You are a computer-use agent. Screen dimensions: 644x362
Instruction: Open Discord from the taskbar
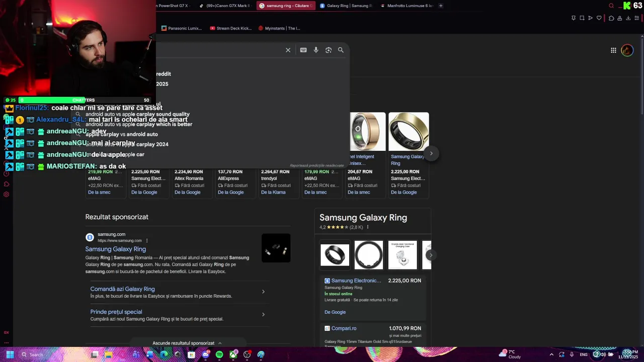[205, 354]
